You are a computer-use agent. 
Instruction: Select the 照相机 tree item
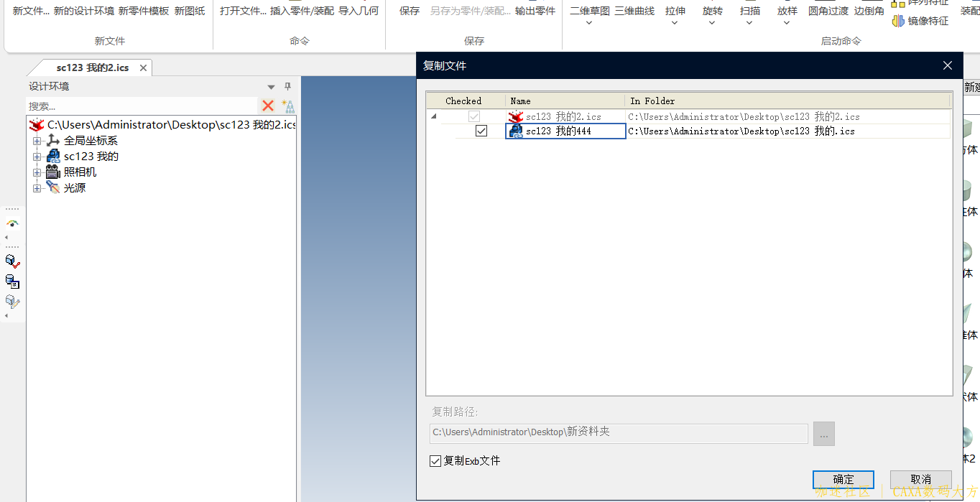click(x=80, y=172)
